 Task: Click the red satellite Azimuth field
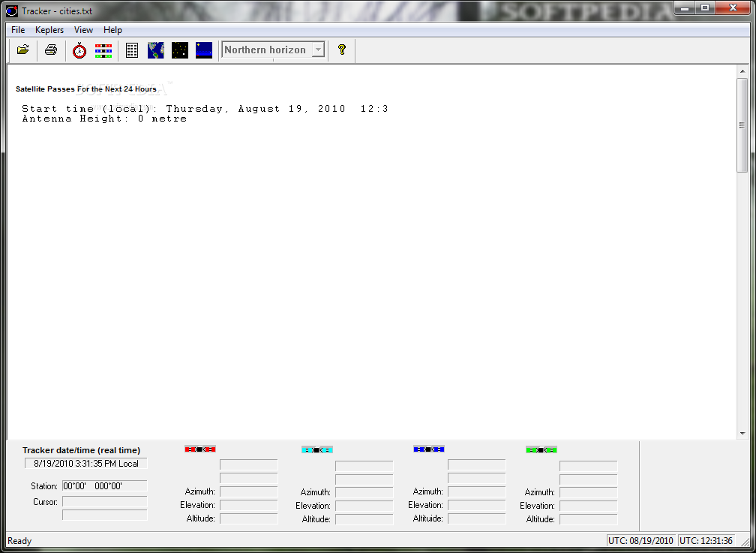point(249,491)
